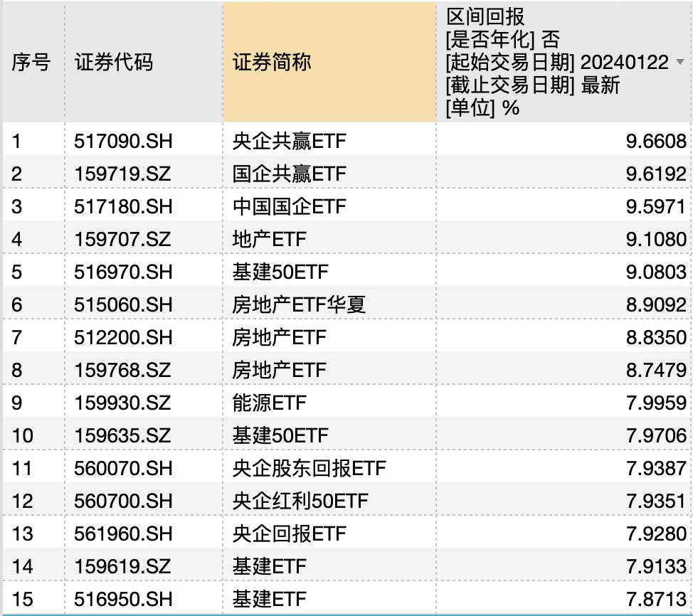
Task: Select the 央企共赢ETF name cell
Action: coord(289,141)
